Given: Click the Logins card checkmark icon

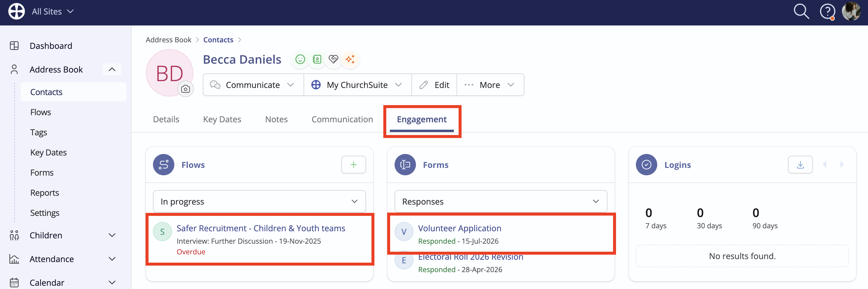Looking at the screenshot, I should (x=646, y=165).
